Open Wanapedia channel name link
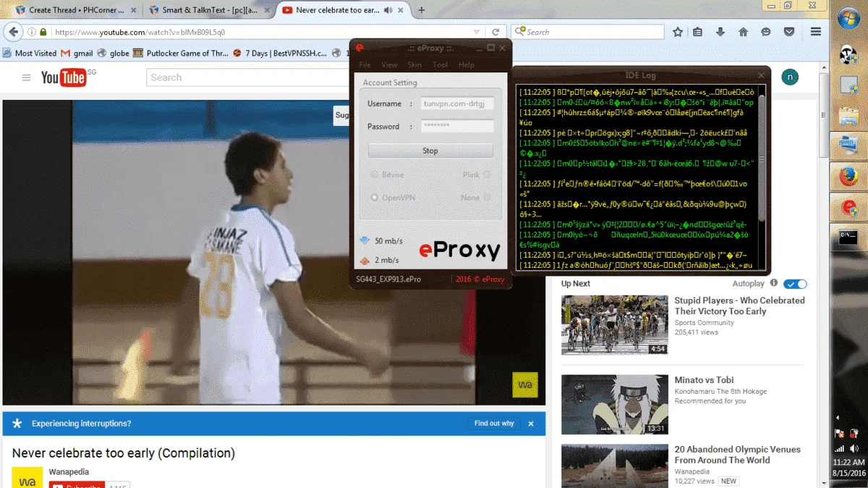The width and height of the screenshot is (868, 488). (x=69, y=471)
